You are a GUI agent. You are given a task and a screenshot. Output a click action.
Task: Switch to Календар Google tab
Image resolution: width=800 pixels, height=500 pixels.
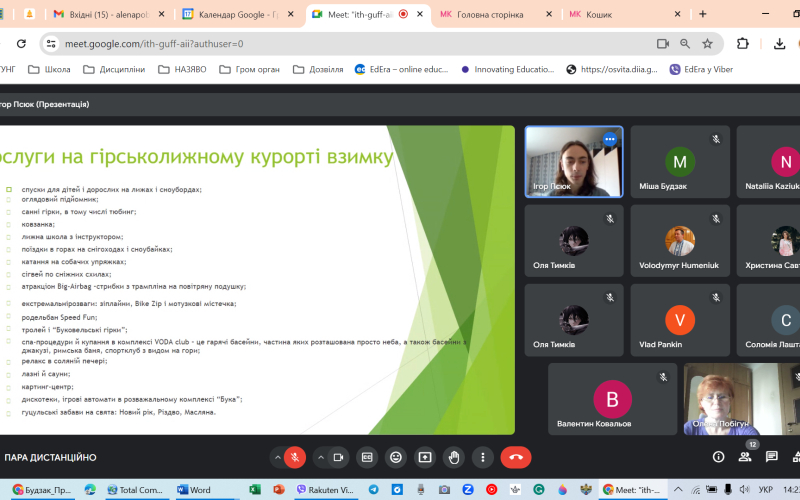point(237,14)
